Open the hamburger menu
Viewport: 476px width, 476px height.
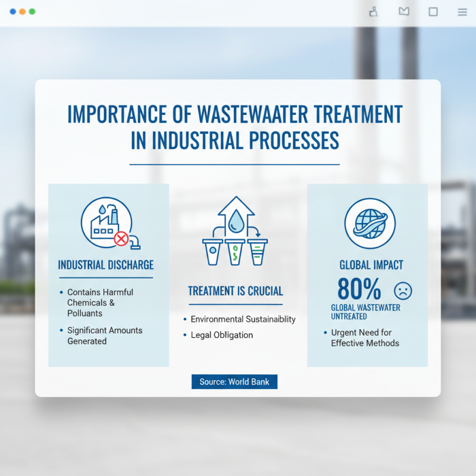(462, 12)
